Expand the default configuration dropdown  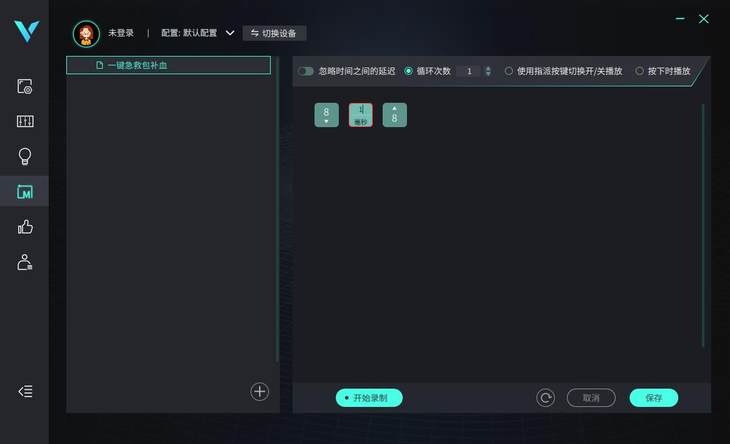230,33
